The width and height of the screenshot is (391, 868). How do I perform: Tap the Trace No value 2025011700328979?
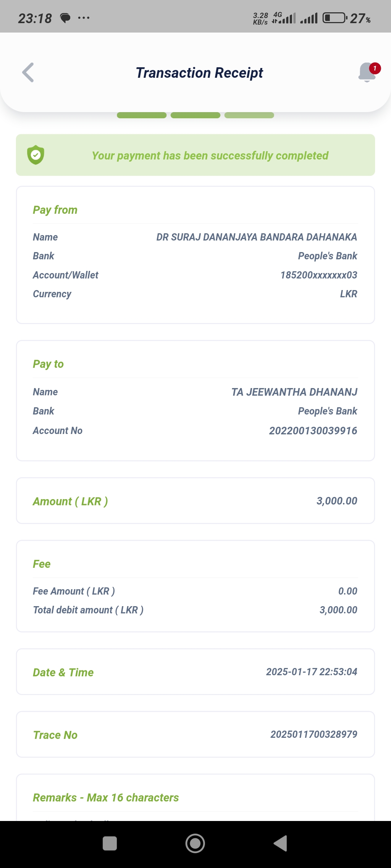(314, 734)
